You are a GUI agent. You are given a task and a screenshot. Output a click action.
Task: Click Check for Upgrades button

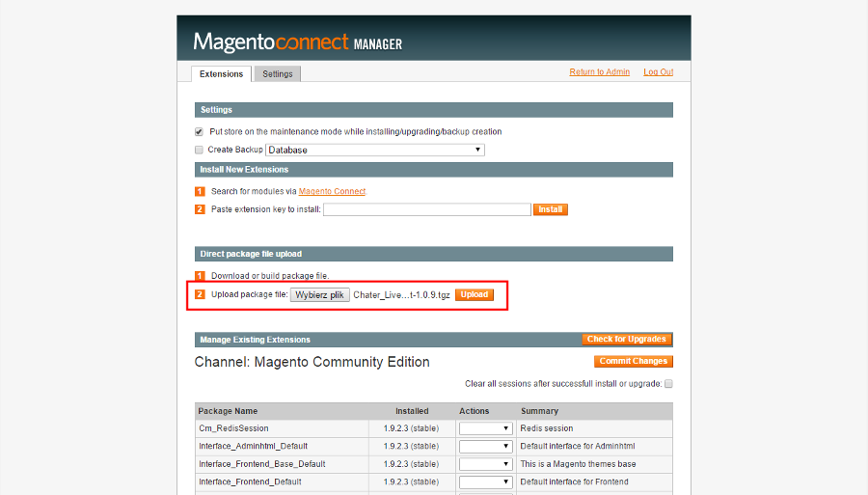click(627, 339)
